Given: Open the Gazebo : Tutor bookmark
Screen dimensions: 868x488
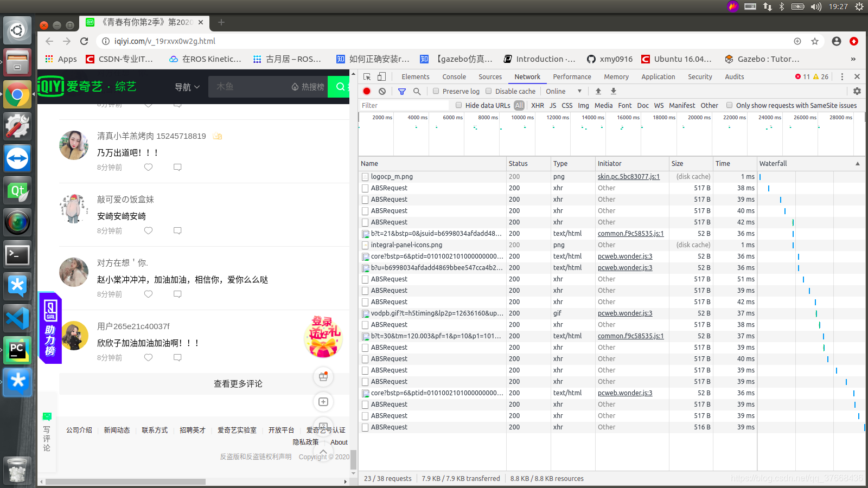Looking at the screenshot, I should point(762,59).
